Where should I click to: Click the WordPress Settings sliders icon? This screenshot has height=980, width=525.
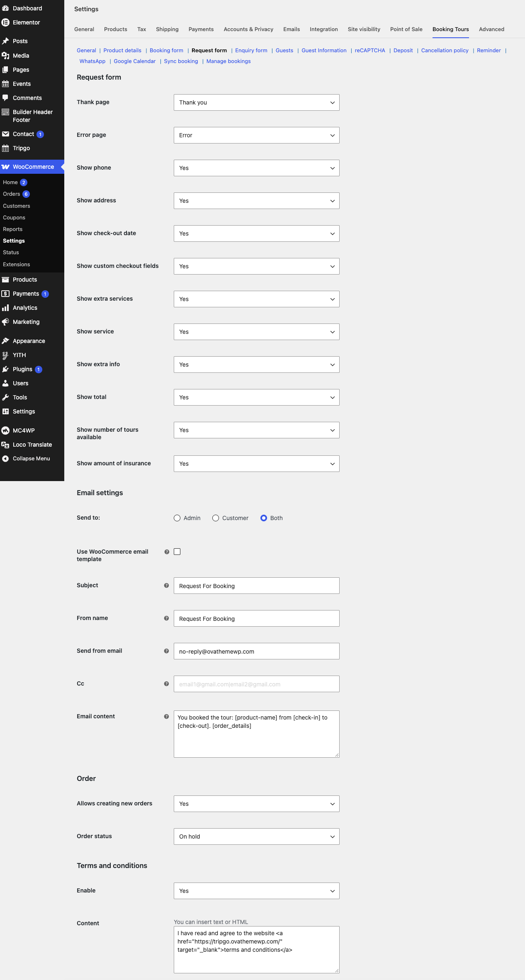(5, 411)
